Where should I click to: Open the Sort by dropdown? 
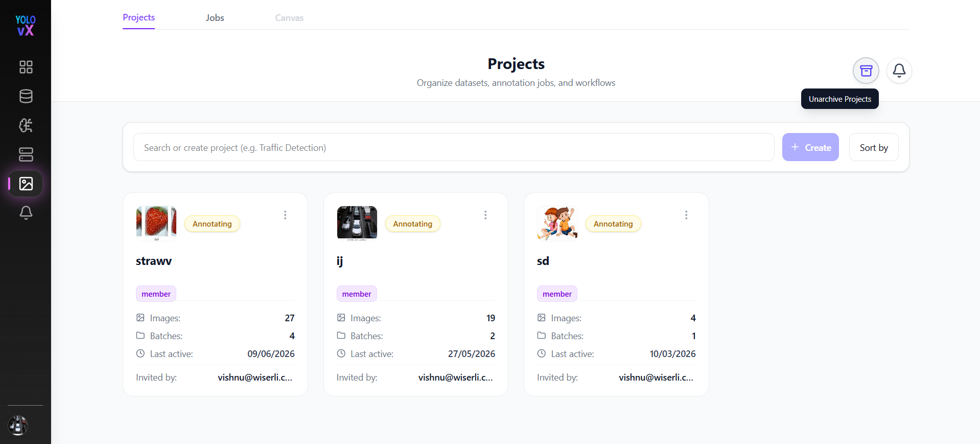(x=874, y=147)
